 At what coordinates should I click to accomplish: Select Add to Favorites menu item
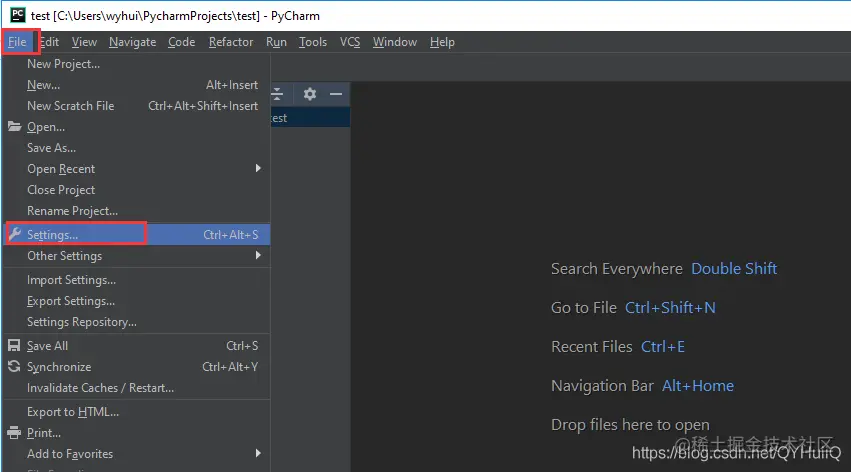point(137,454)
